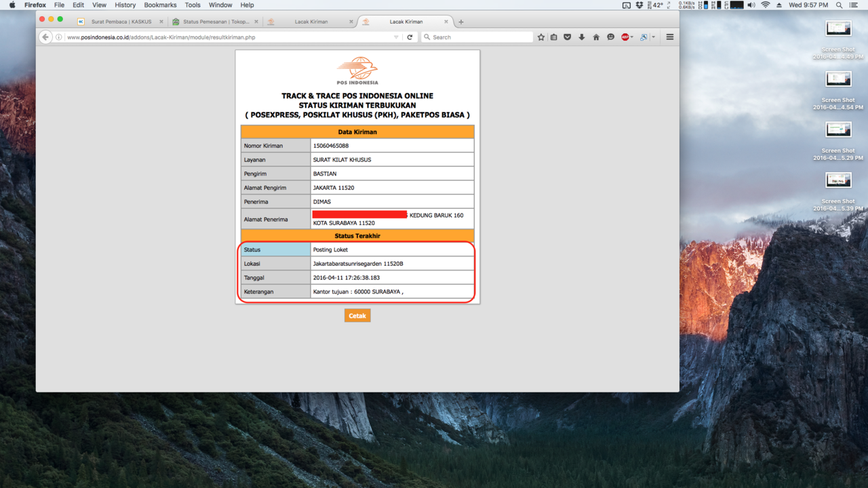868x488 pixels.
Task: Click the network speed menu bar indicator
Action: pos(687,5)
